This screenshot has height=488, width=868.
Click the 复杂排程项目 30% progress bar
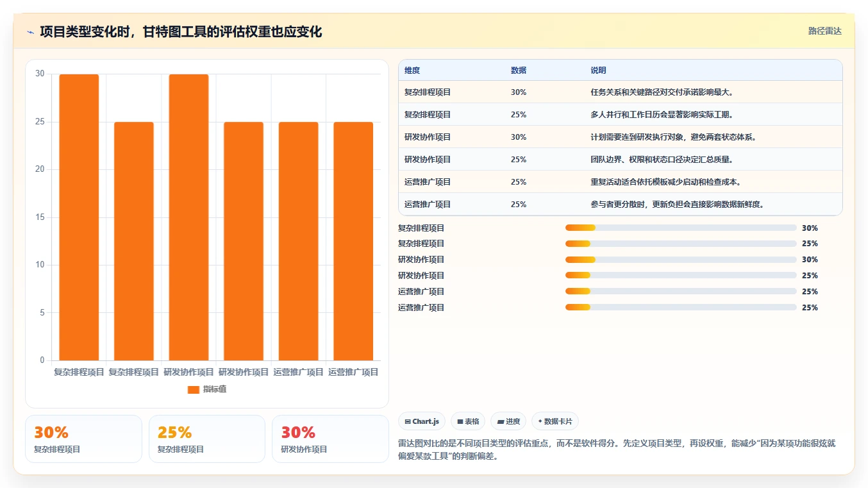click(x=681, y=228)
